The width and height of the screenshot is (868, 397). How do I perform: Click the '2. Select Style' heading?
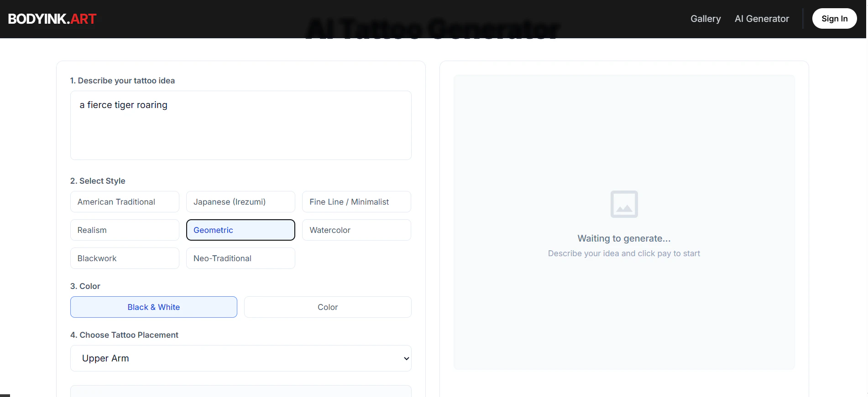point(98,181)
